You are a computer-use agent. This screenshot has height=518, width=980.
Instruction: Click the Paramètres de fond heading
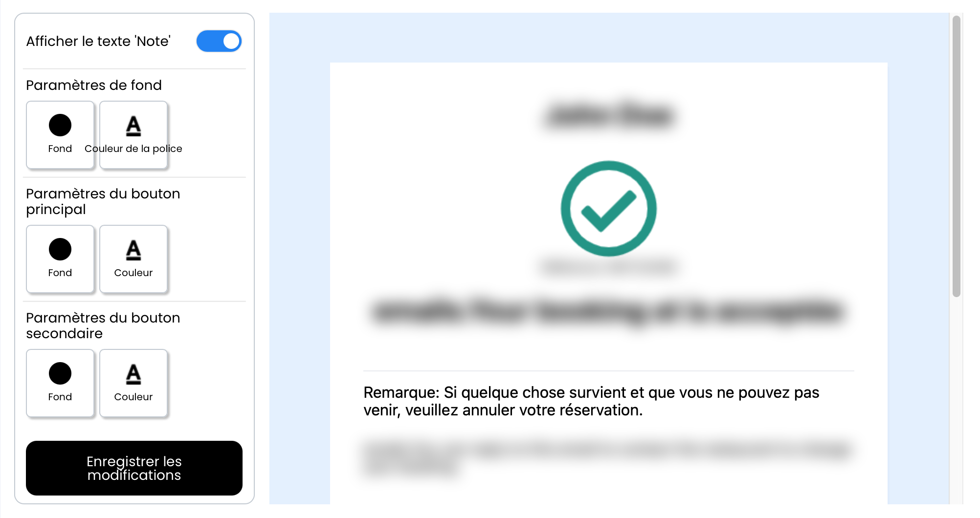point(94,85)
